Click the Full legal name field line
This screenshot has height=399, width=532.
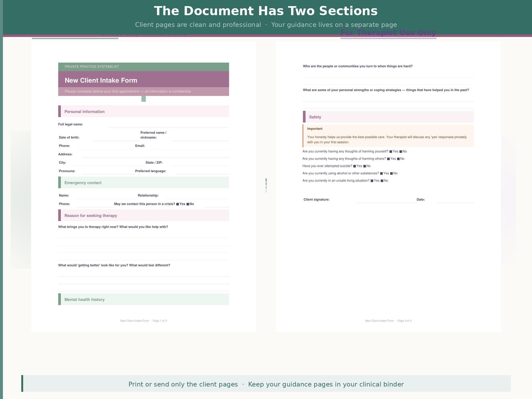pos(168,125)
